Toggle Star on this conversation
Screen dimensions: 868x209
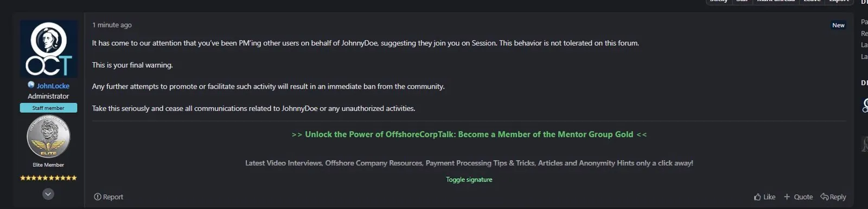click(x=742, y=1)
